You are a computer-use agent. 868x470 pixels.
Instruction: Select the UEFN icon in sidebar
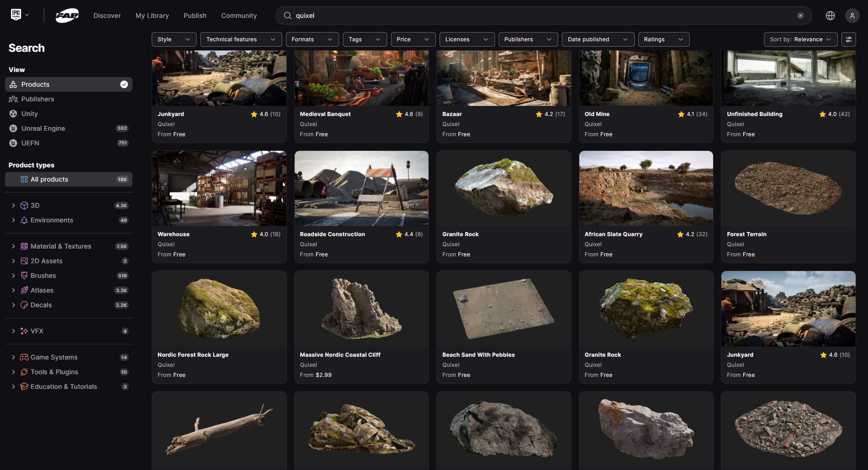point(13,143)
